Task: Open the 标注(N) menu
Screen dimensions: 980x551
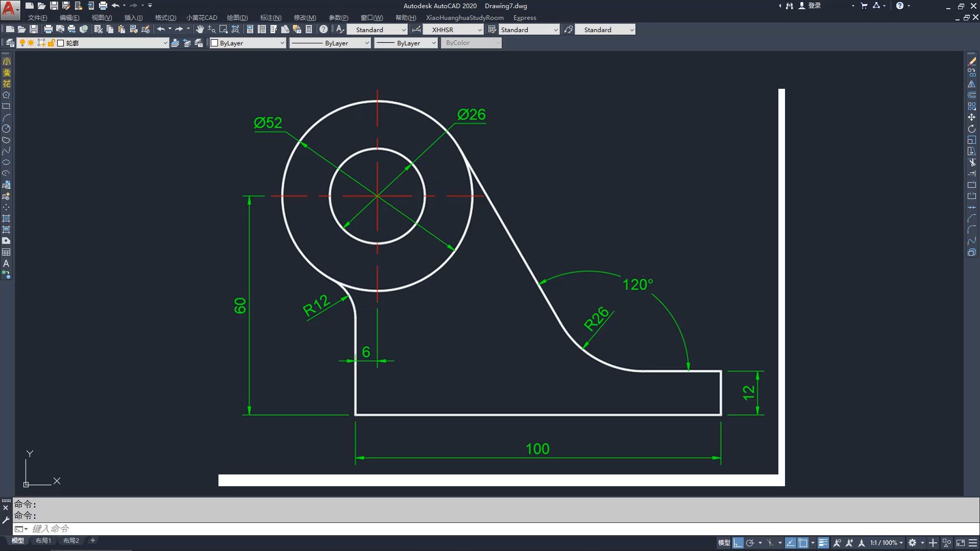Action: 271,17
